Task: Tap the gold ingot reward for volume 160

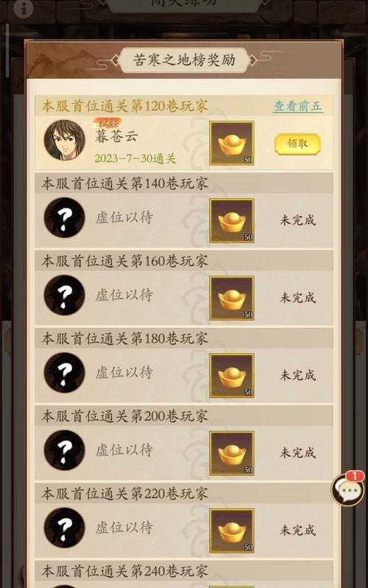Action: click(232, 298)
